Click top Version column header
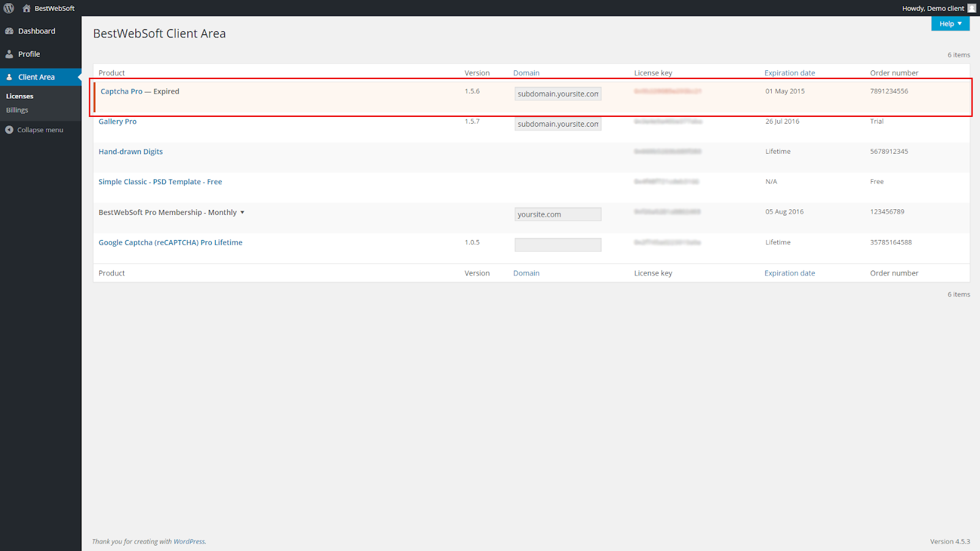 tap(477, 73)
